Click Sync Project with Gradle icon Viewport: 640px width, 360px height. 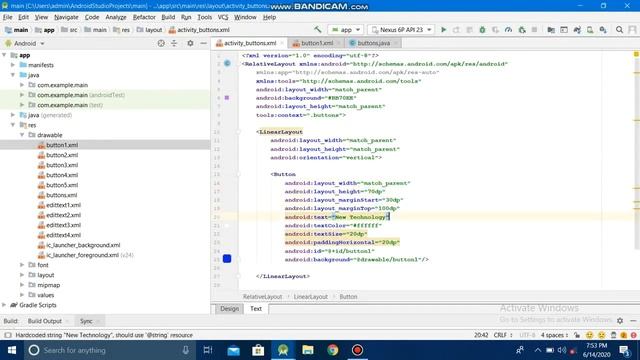tap(577, 30)
